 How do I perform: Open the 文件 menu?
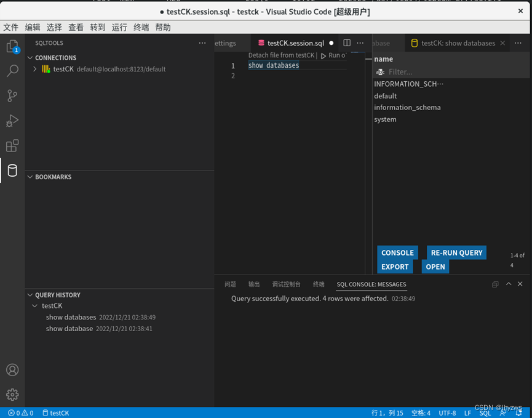[x=11, y=28]
